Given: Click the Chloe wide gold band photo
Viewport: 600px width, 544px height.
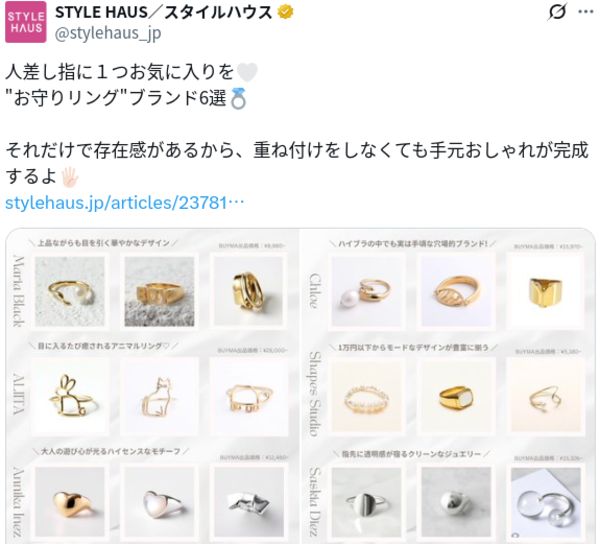Looking at the screenshot, I should pyautogui.click(x=545, y=292).
